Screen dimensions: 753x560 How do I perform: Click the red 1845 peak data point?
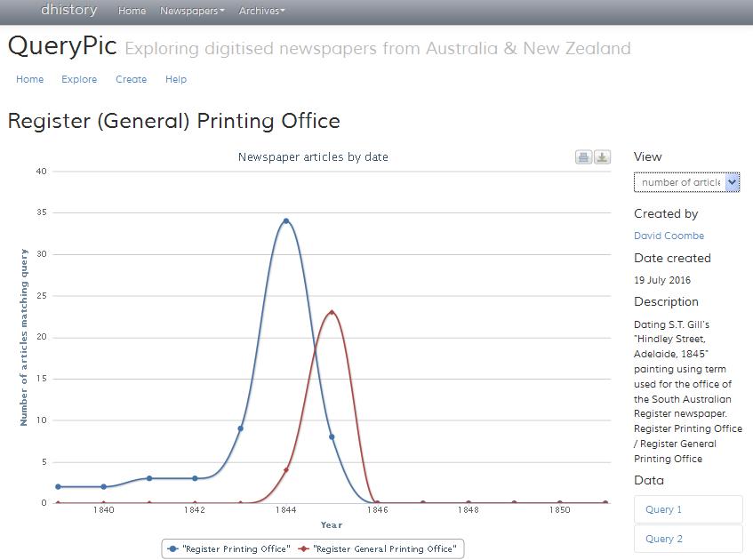[332, 312]
